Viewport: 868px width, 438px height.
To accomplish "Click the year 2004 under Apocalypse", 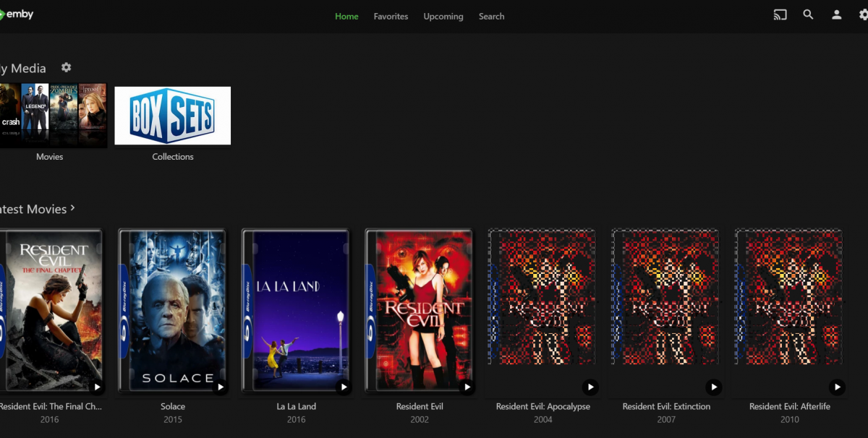I will pyautogui.click(x=542, y=419).
